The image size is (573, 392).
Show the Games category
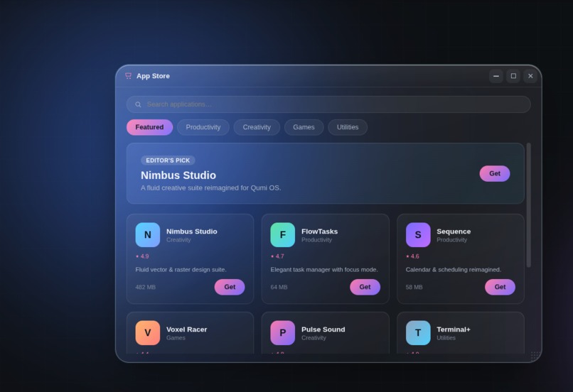pos(304,127)
